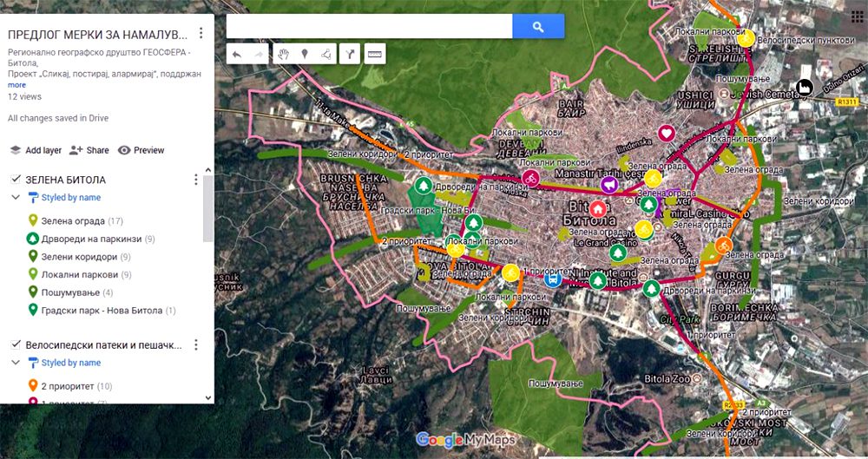Select the Draw a line tool
The width and height of the screenshot is (868, 459).
click(326, 54)
